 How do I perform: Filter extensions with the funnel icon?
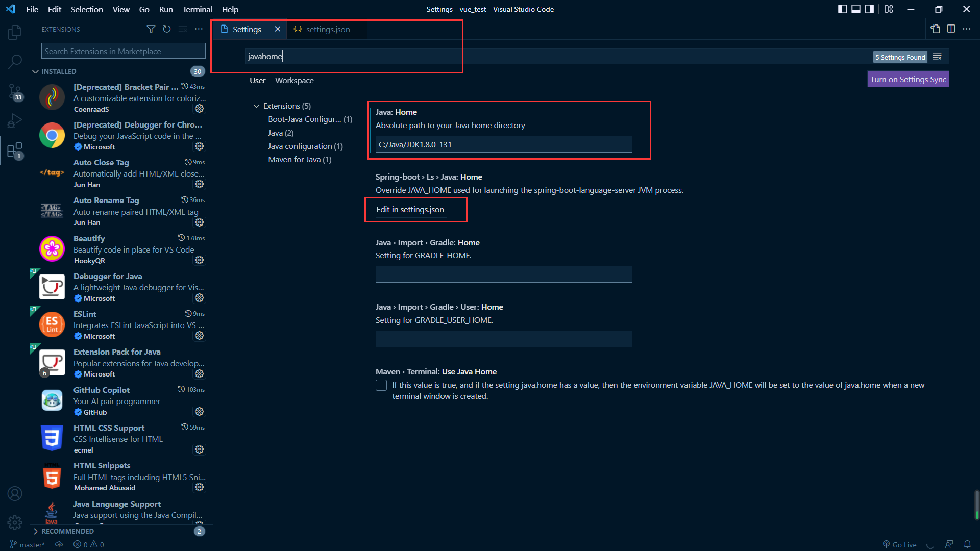click(x=151, y=29)
